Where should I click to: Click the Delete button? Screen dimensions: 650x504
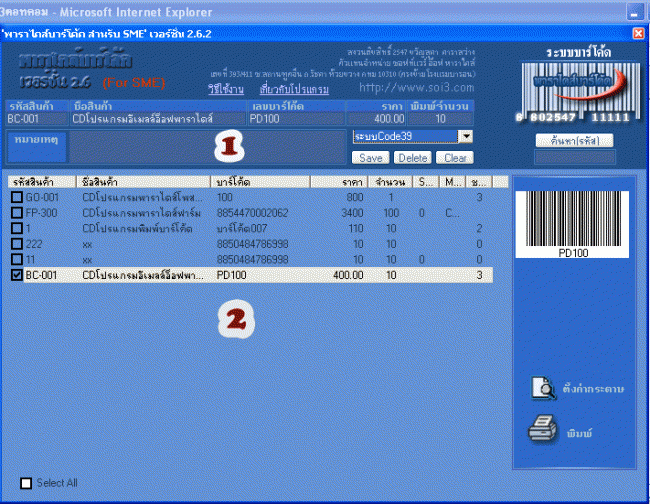[x=413, y=158]
